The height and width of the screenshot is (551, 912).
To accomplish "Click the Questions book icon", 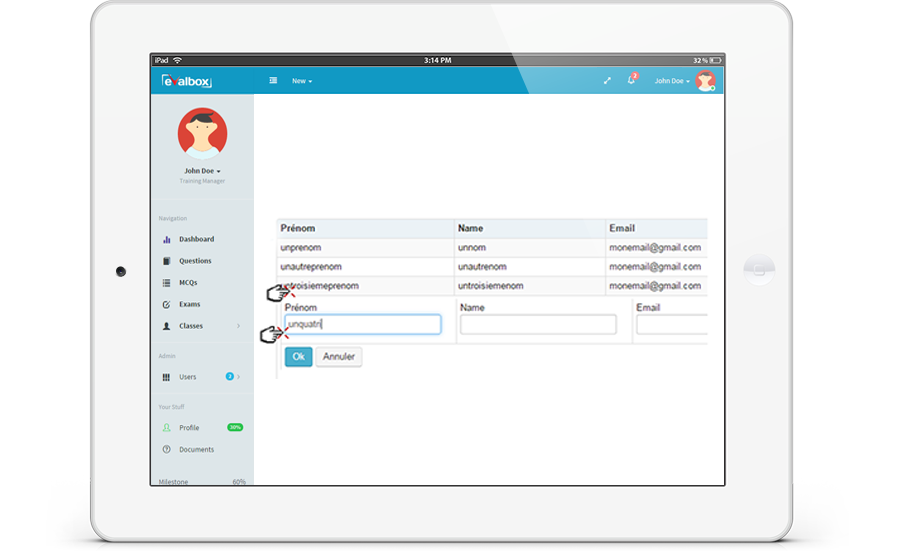I will [x=166, y=261].
